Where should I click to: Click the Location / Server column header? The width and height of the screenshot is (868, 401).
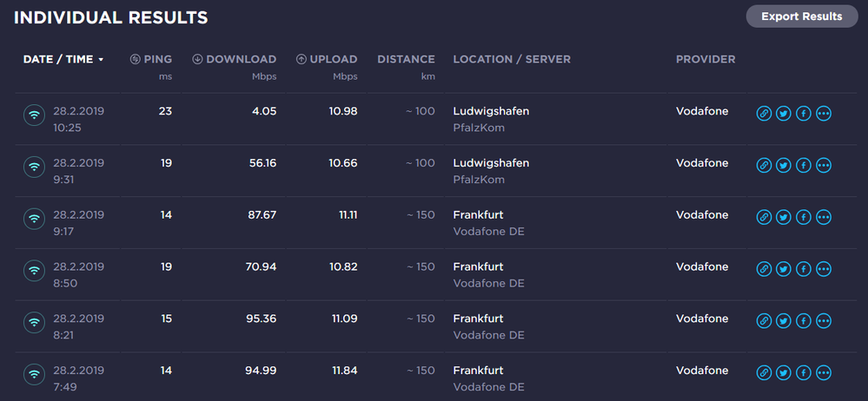pos(512,60)
